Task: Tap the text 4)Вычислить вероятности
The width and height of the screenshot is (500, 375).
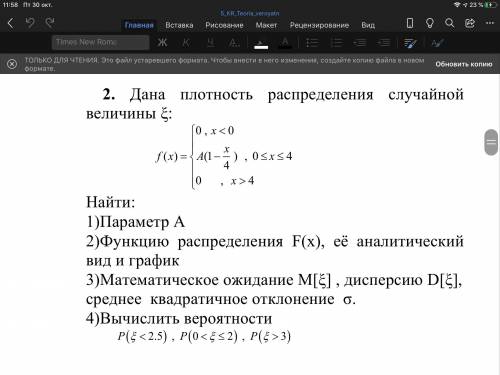Action: tap(179, 318)
